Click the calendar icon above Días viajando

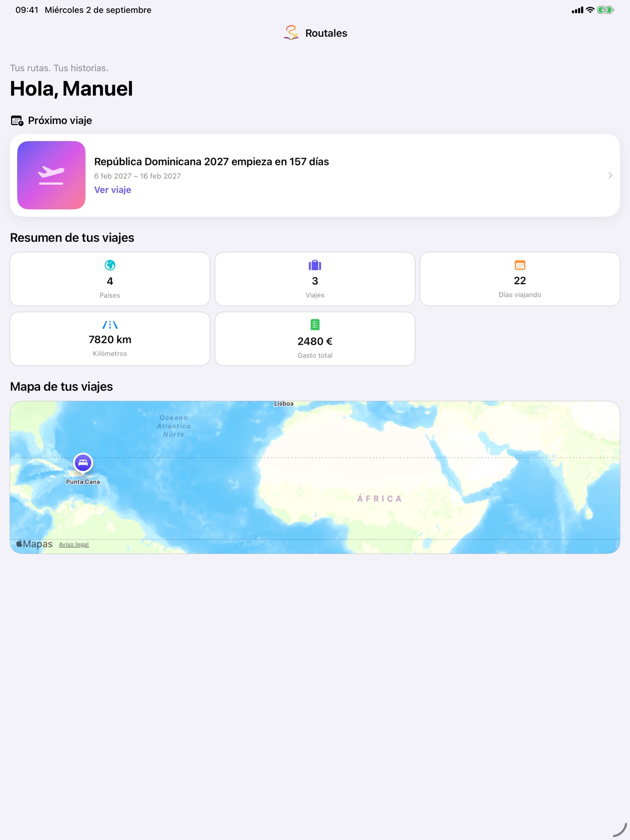(520, 265)
